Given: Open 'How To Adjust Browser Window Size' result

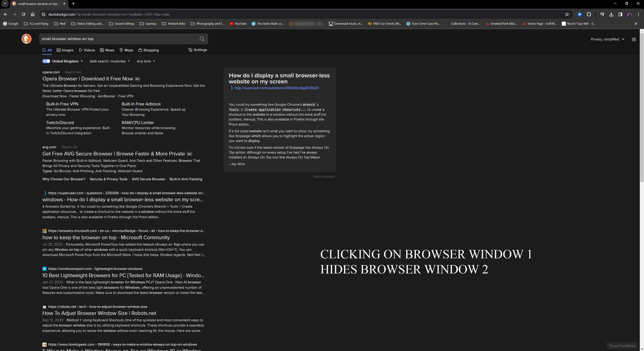Looking at the screenshot, I should tap(99, 313).
